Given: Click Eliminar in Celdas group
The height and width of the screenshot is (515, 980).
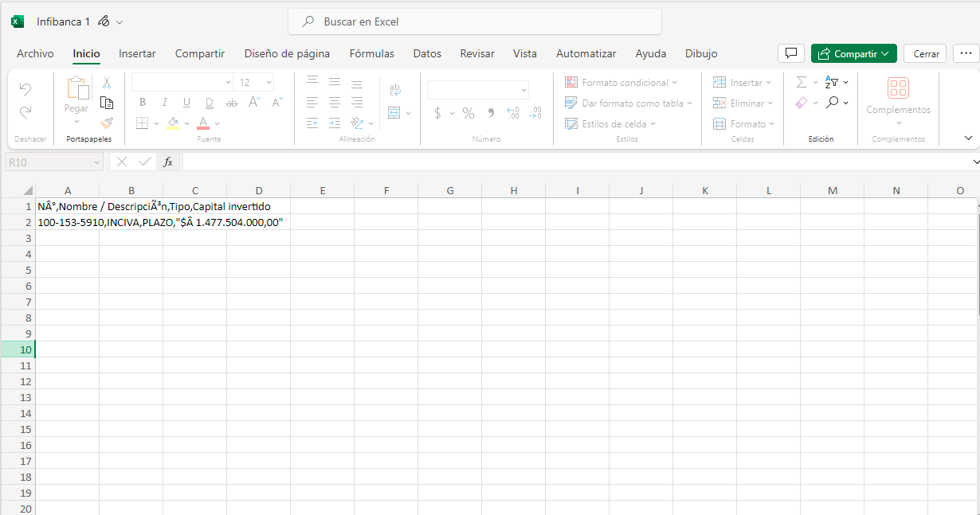Looking at the screenshot, I should tap(743, 103).
